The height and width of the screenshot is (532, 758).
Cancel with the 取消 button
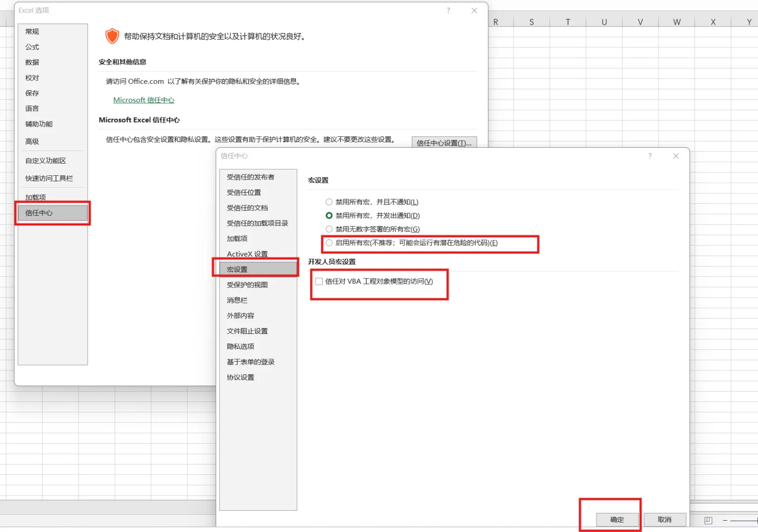coord(664,520)
